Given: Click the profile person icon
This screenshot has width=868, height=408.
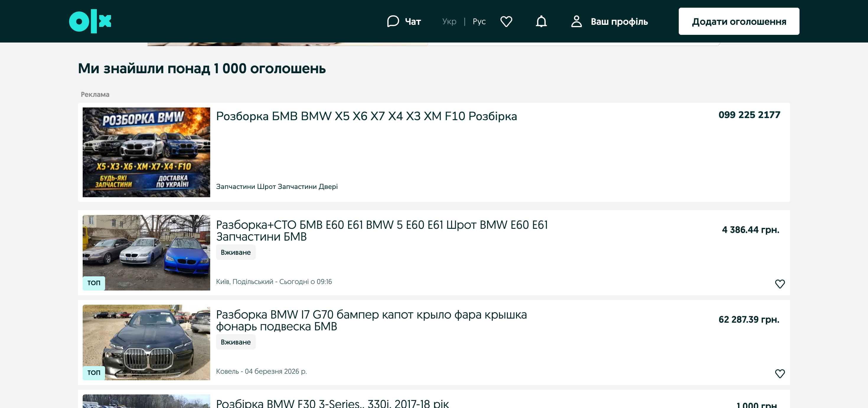Looking at the screenshot, I should click(x=577, y=21).
